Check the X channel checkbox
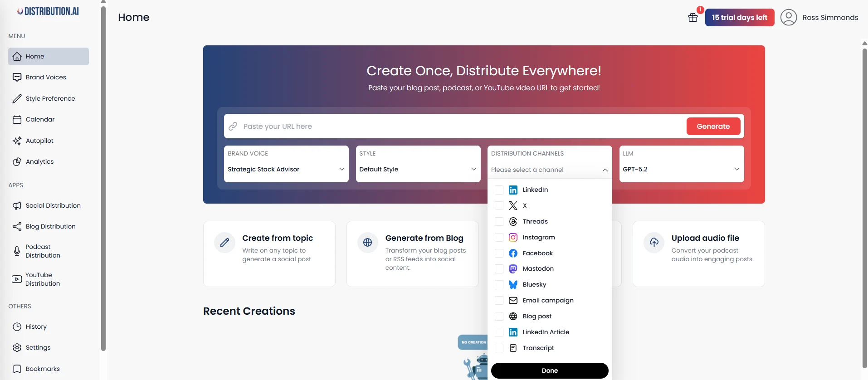The height and width of the screenshot is (380, 868). pyautogui.click(x=499, y=206)
